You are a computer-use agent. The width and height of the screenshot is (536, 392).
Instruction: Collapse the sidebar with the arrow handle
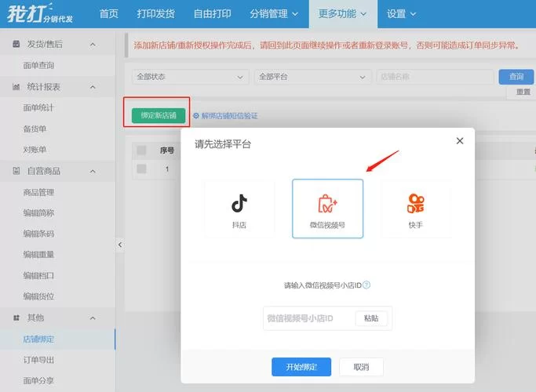click(x=120, y=245)
